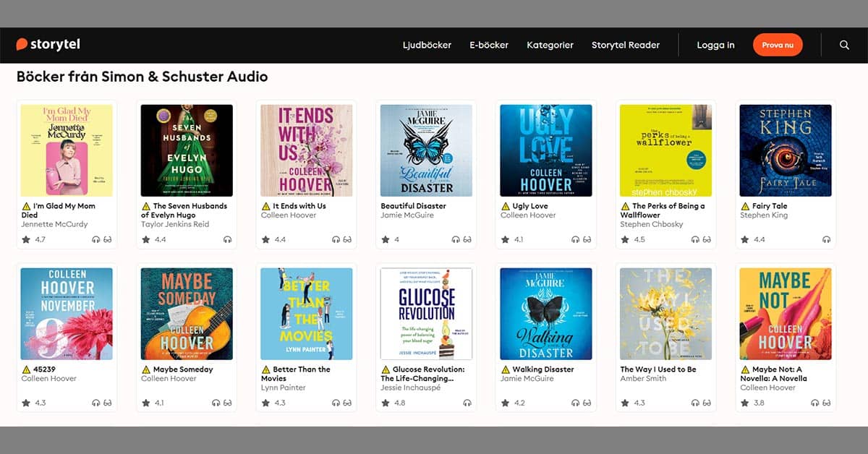The width and height of the screenshot is (868, 454).
Task: Click the heading Böcker från Simon & Schuster Audio
Action: point(142,77)
